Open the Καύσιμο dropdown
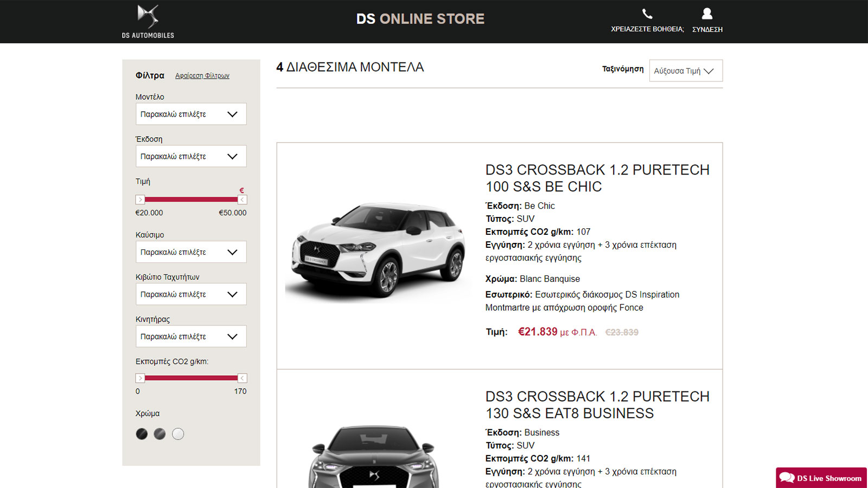The width and height of the screenshot is (868, 488). coord(191,252)
